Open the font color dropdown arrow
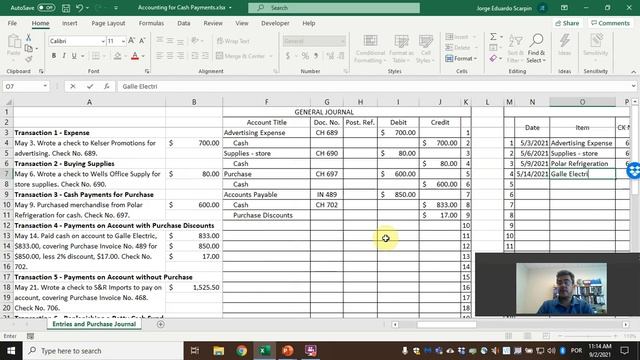The width and height of the screenshot is (640, 360). click(x=143, y=56)
